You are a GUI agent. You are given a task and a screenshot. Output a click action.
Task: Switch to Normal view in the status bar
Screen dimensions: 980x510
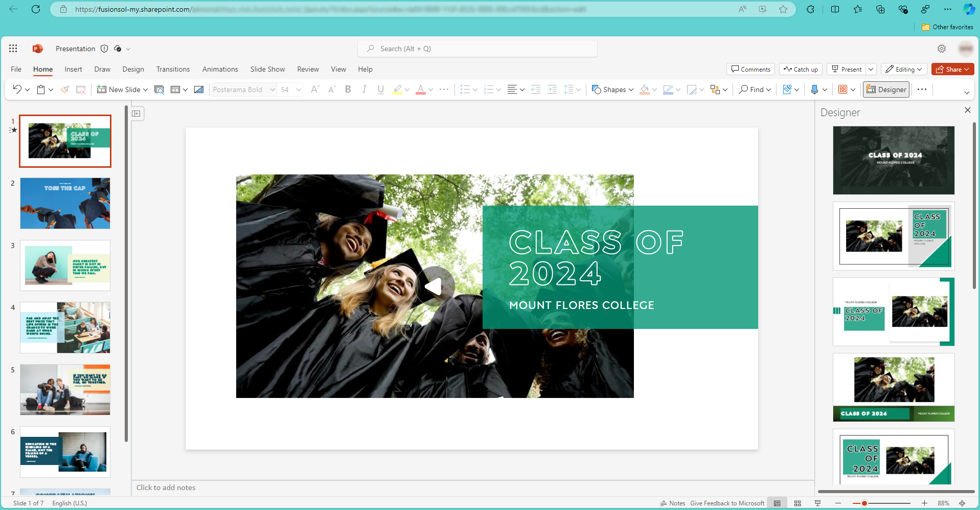777,503
